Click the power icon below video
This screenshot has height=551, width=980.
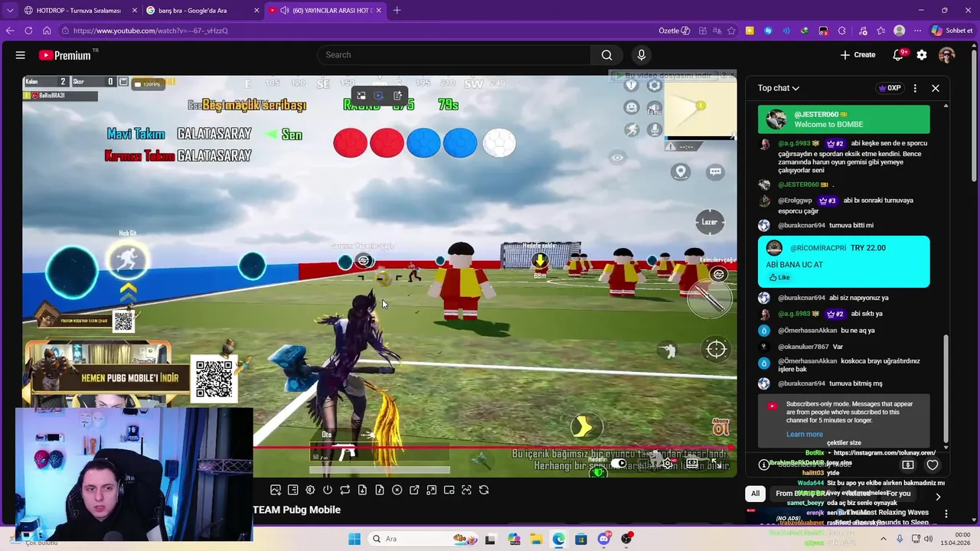328,490
